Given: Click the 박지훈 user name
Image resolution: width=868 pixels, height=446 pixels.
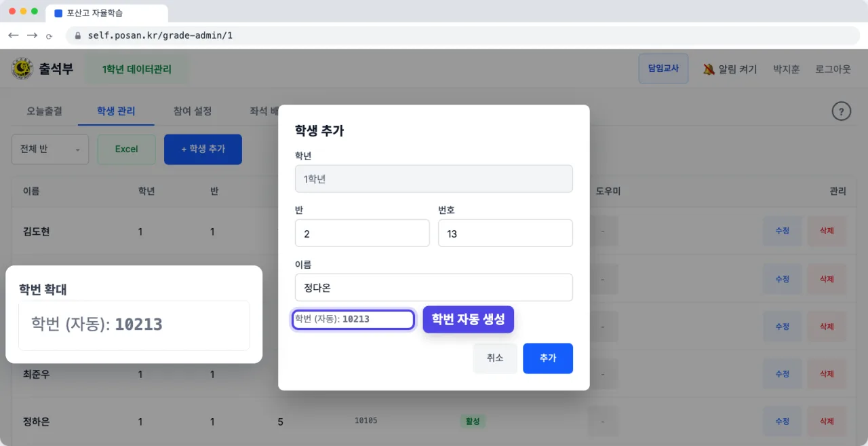Looking at the screenshot, I should pos(786,69).
